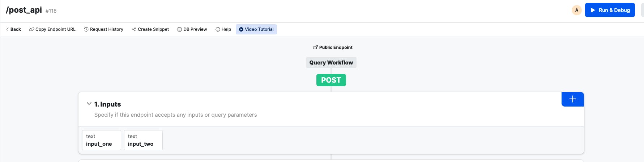
Task: Click Run & Debug button
Action: click(x=610, y=10)
